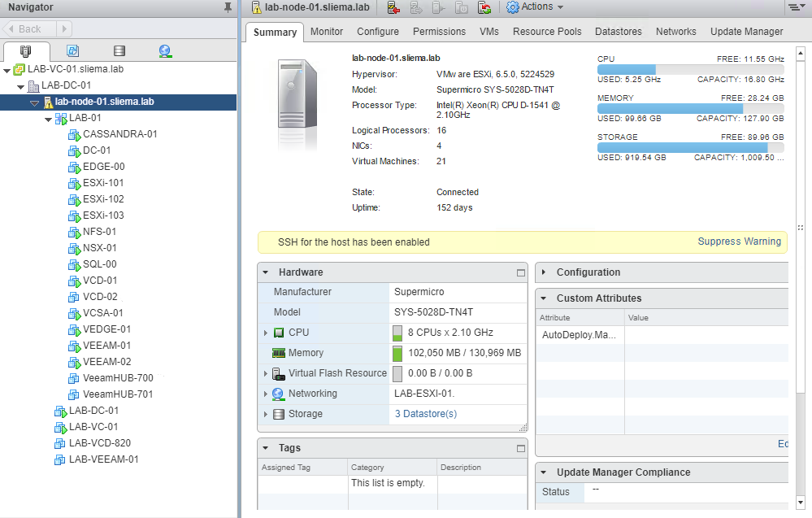Click the scrollbar up arrow on right
The height and width of the screenshot is (518, 812).
click(x=801, y=53)
